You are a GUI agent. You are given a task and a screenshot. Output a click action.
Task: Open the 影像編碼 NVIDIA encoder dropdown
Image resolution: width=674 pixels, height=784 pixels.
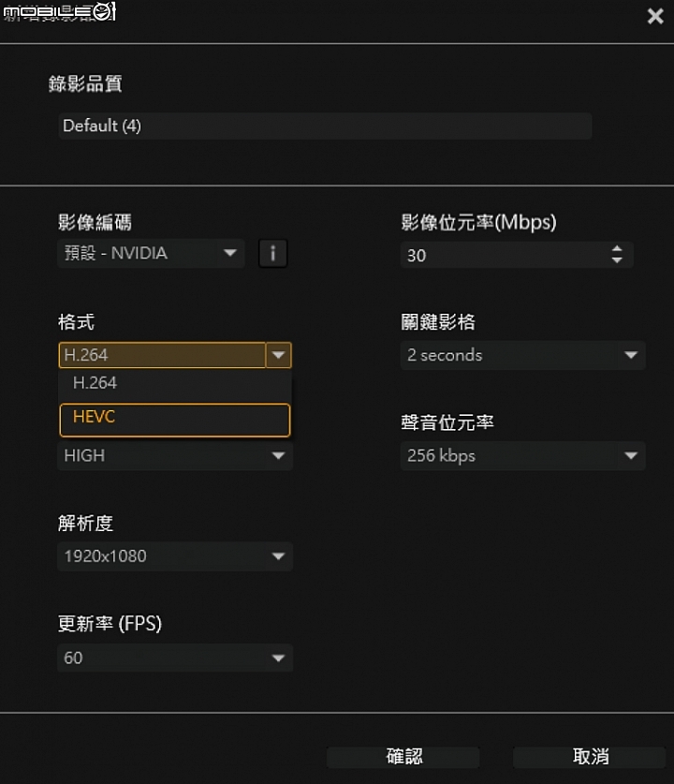pyautogui.click(x=151, y=254)
